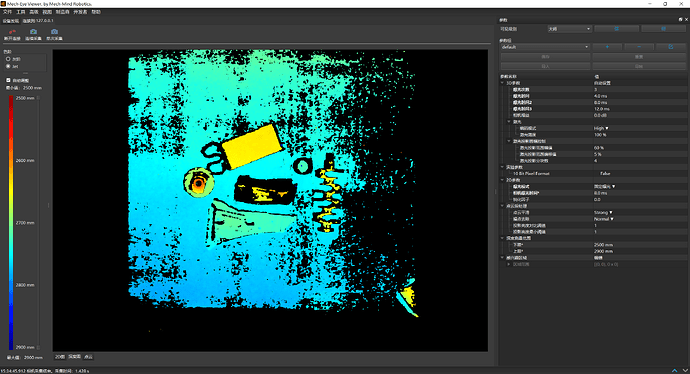Screen dimensions: 690x374
Task: Click the save button below the default dropdown
Action: coord(545,57)
